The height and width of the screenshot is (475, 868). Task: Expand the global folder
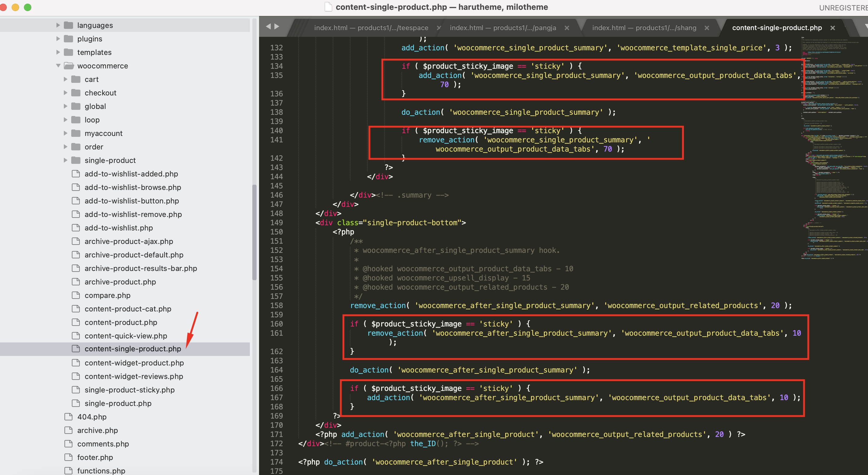coord(65,106)
